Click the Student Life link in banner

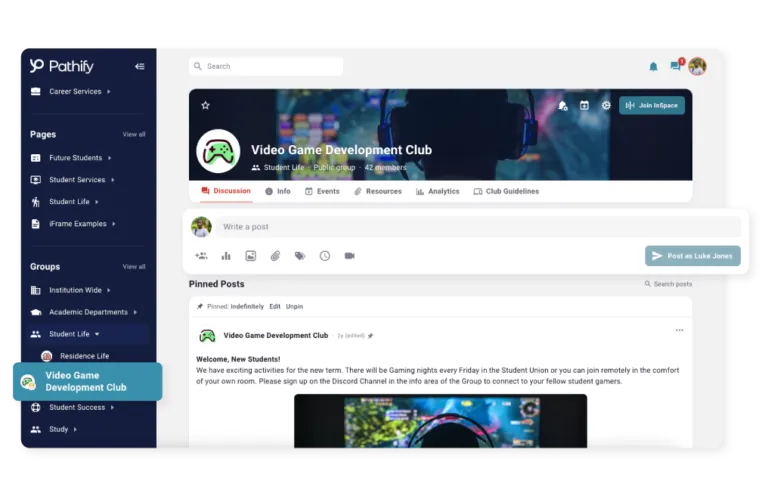[x=284, y=167]
